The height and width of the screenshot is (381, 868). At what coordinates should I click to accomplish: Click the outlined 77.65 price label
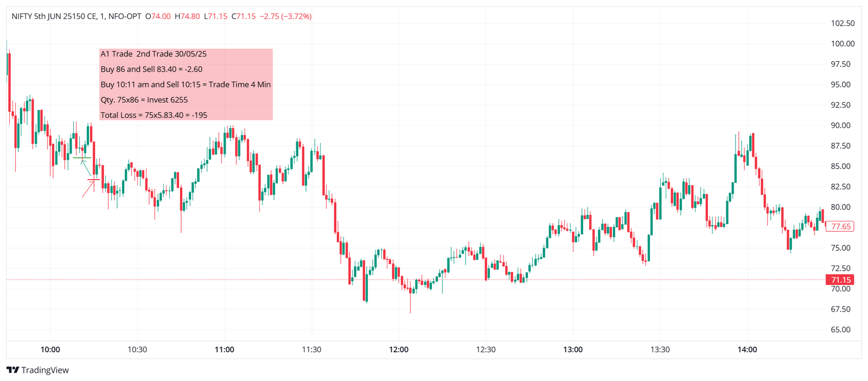840,226
